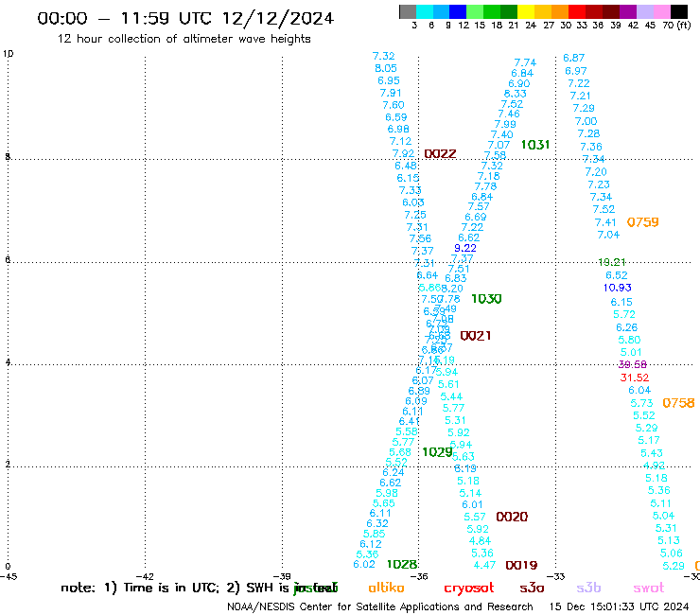Click the longitude axis label '-33'
Image resolution: width=700 pixels, height=615 pixels.
(556, 577)
